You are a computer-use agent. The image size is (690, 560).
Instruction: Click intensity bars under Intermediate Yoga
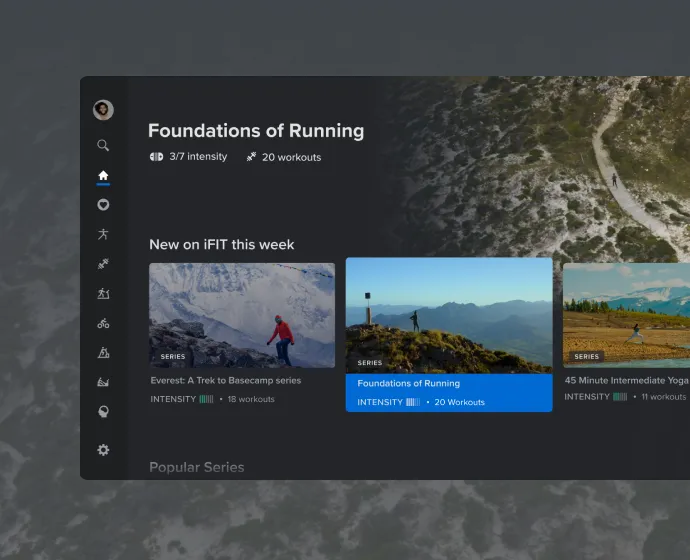pyautogui.click(x=620, y=397)
